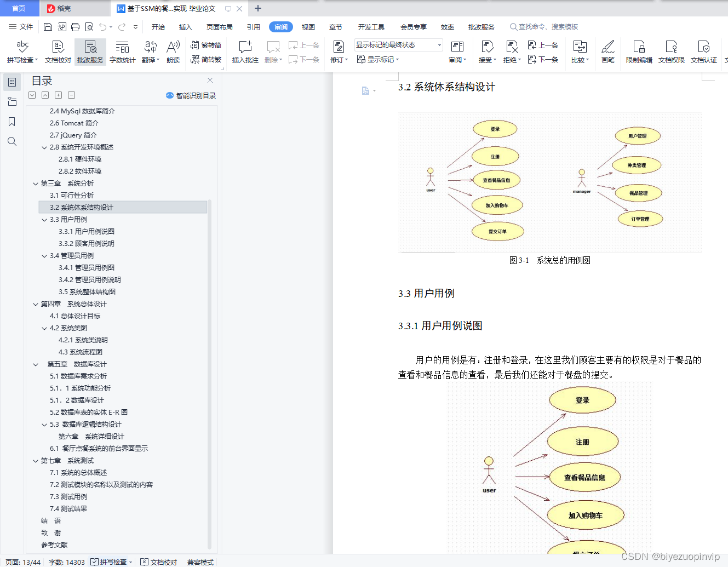Viewport: 728px width, 567px height.
Task: Click the Save icon in quick toolbar
Action: [x=48, y=27]
